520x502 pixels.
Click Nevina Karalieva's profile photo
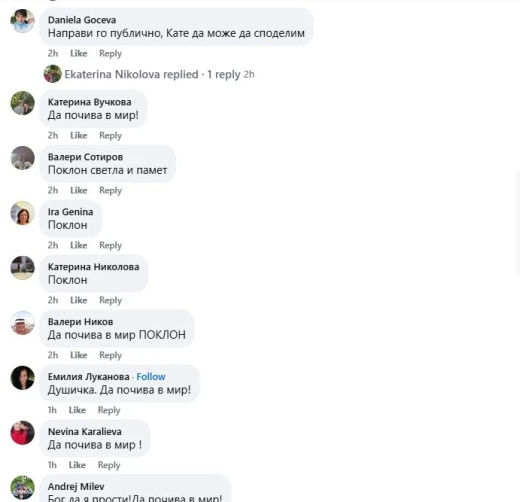pos(23,433)
